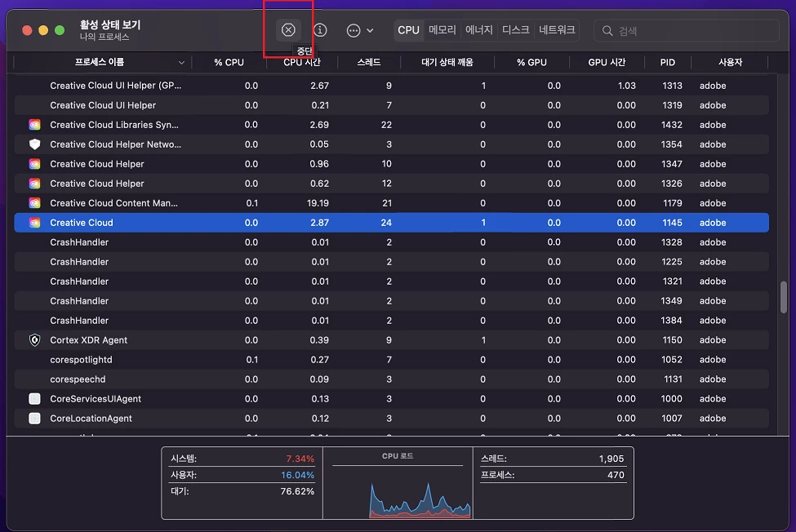This screenshot has width=796, height=532.
Task: Sort by 사용자 column header
Action: coord(730,62)
